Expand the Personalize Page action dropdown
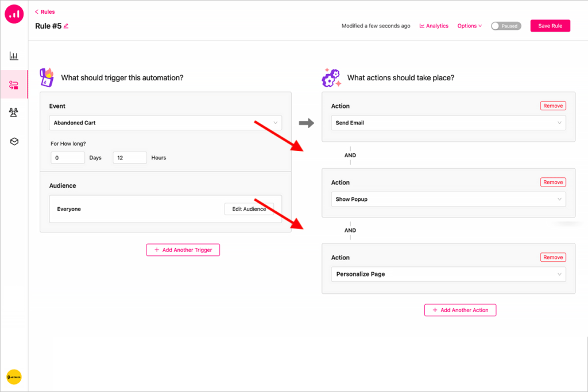Viewport: 588px width, 392px height. click(x=448, y=274)
